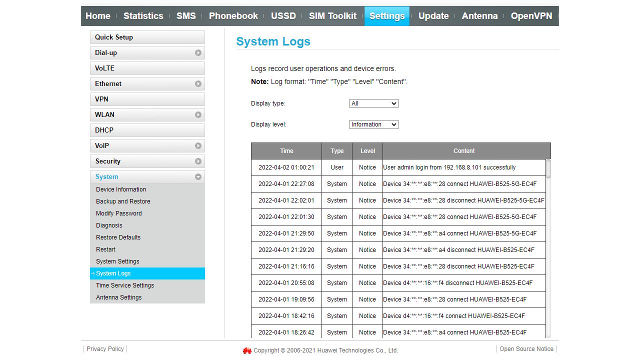Image resolution: width=640 pixels, height=364 pixels.
Task: Open Backup and Restore page
Action: pyautogui.click(x=123, y=201)
